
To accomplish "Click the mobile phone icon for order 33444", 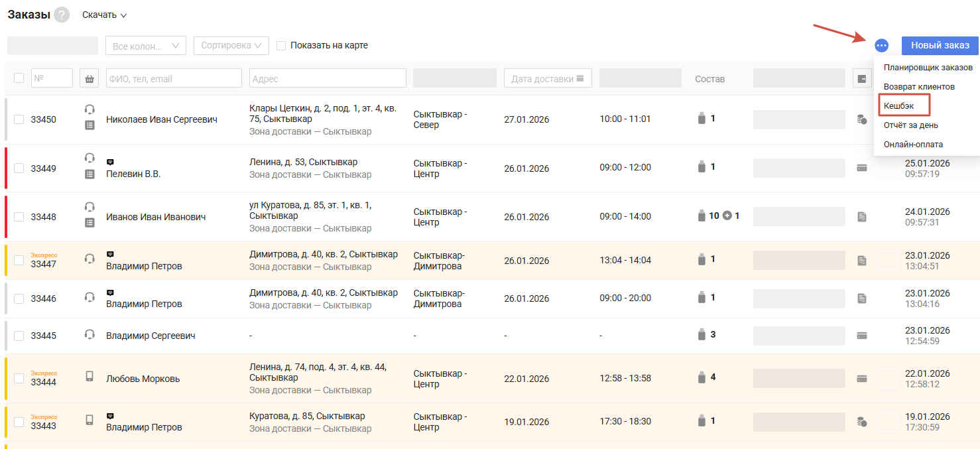I will click(90, 377).
